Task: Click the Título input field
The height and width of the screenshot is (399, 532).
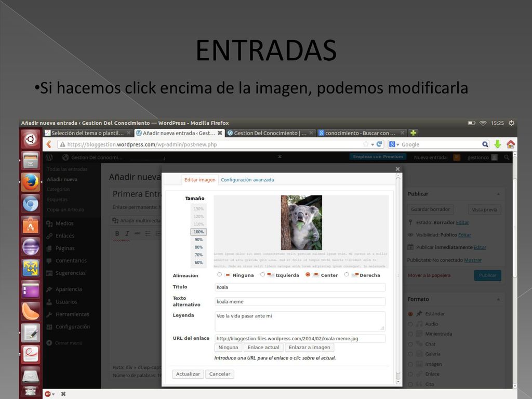Action: 300,287
